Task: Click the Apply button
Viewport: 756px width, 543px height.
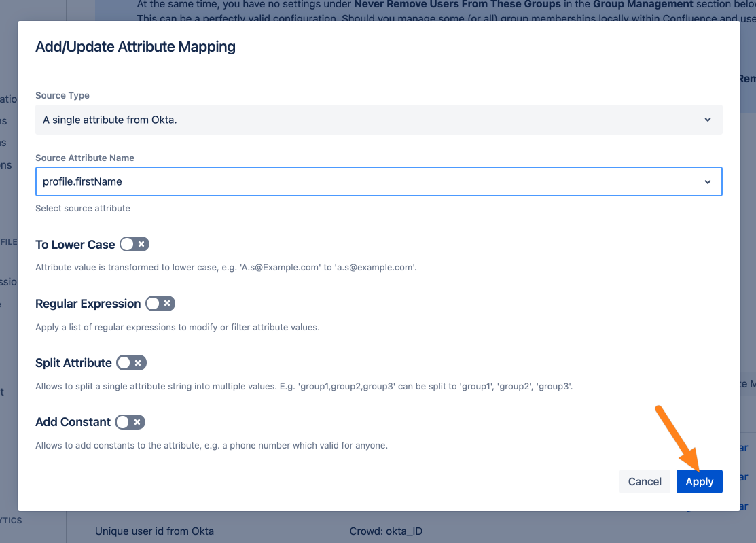Action: (x=699, y=481)
